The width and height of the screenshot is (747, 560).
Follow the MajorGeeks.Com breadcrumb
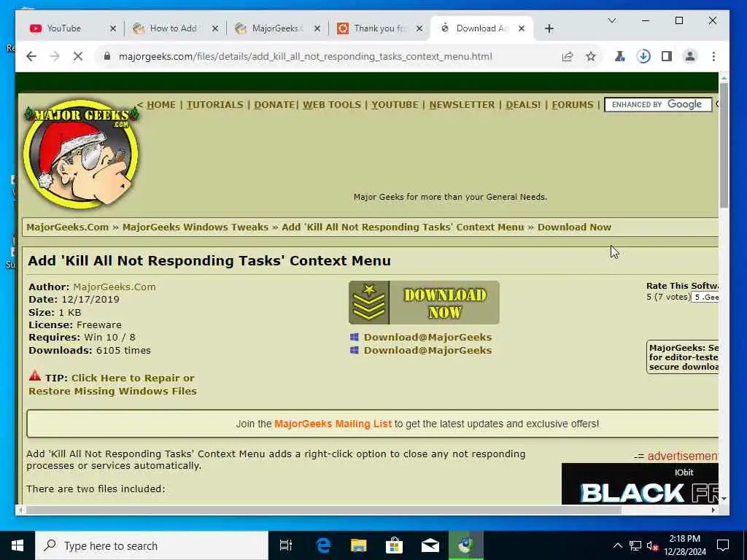click(x=68, y=227)
